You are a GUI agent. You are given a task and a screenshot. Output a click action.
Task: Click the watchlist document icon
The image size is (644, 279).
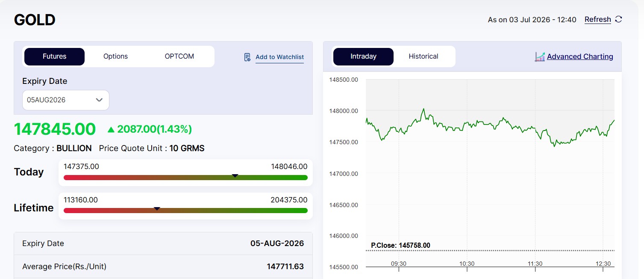tap(247, 57)
